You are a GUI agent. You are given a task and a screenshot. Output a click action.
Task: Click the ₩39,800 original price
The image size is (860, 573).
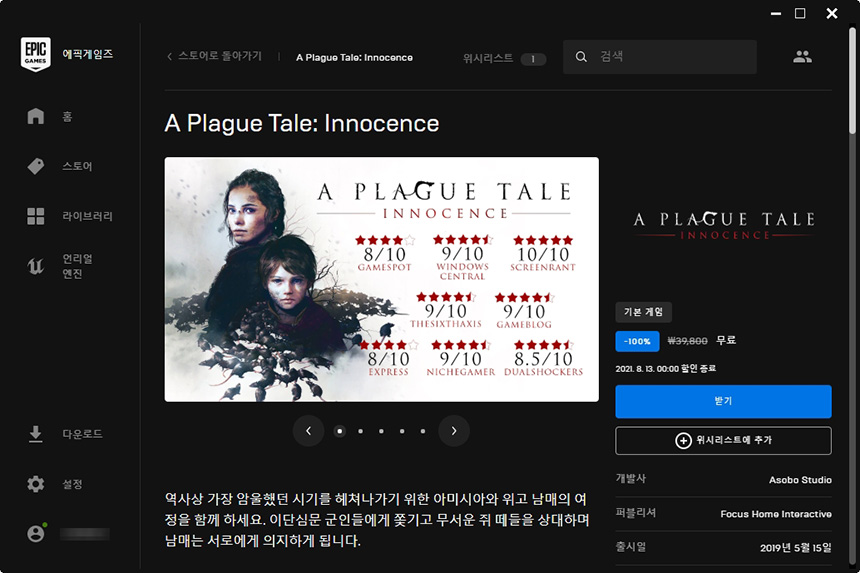point(687,341)
